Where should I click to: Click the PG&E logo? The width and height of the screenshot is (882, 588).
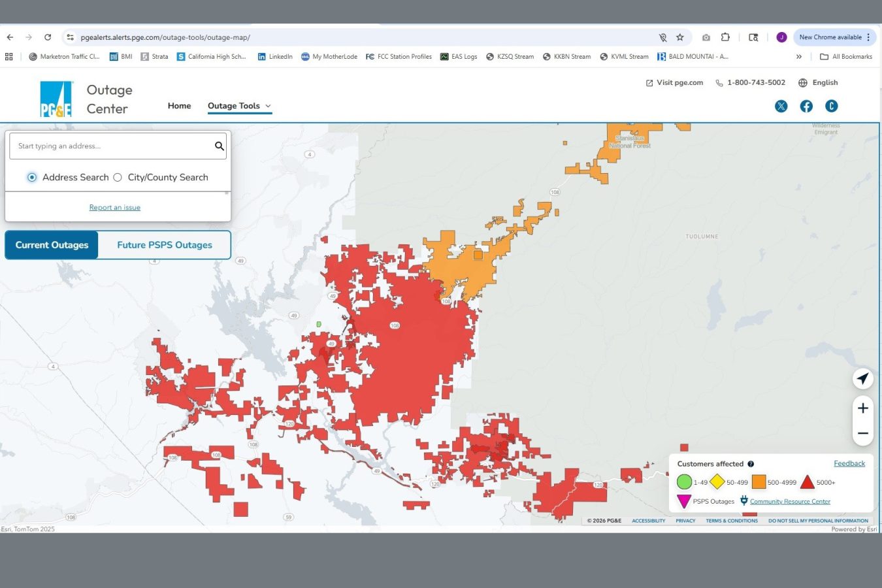coord(56,99)
